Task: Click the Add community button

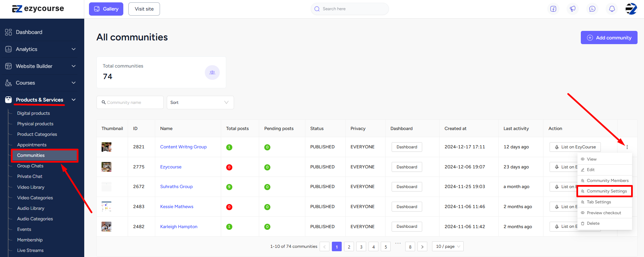Action: pyautogui.click(x=609, y=38)
